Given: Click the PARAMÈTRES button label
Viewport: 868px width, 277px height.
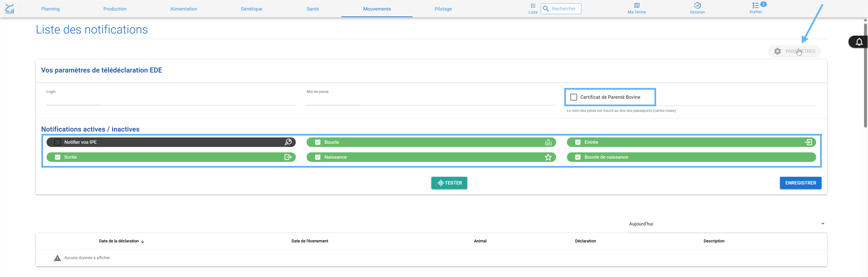Looking at the screenshot, I should click(800, 51).
